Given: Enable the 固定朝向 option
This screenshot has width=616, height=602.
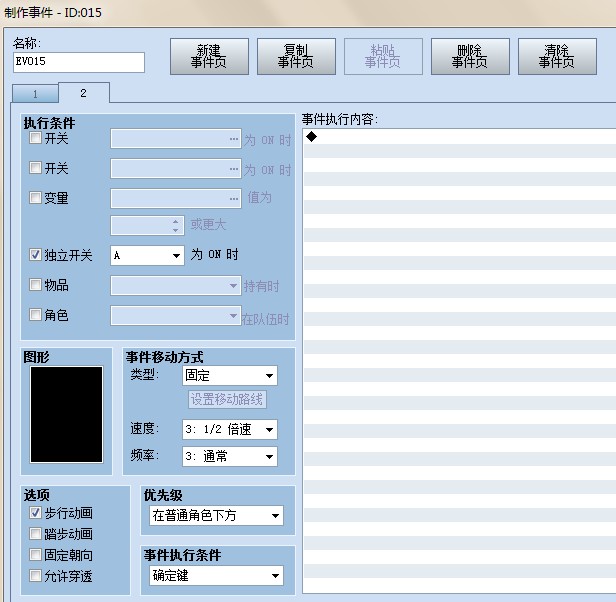Looking at the screenshot, I should [x=35, y=554].
